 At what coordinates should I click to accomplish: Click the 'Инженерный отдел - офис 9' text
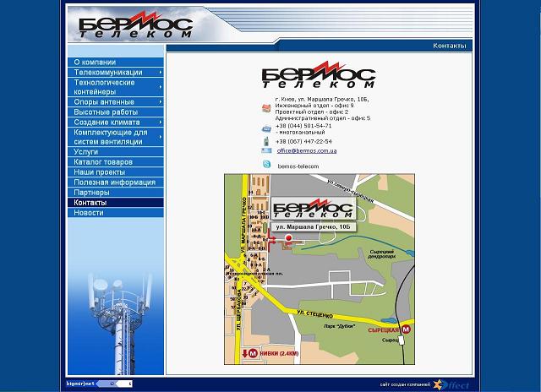tap(314, 106)
